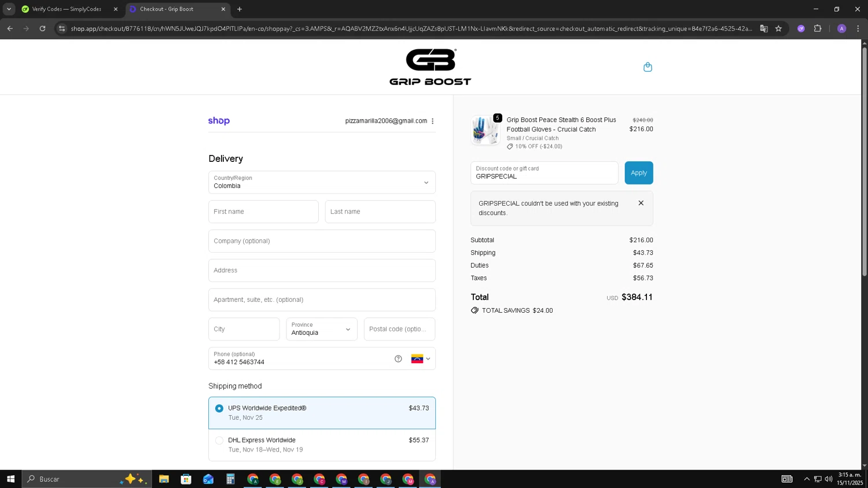Select the Checkout - Grip Boost tab
This screenshot has width=868, height=488.
(x=174, y=9)
